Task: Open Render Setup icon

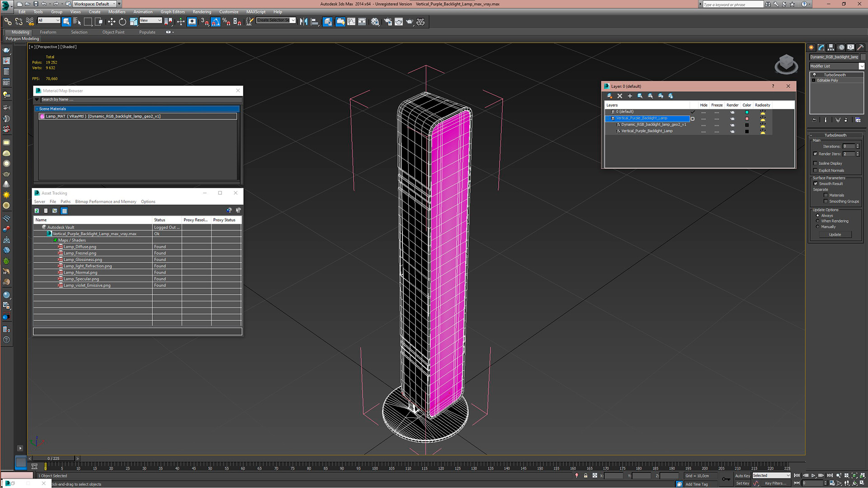Action: [x=388, y=22]
